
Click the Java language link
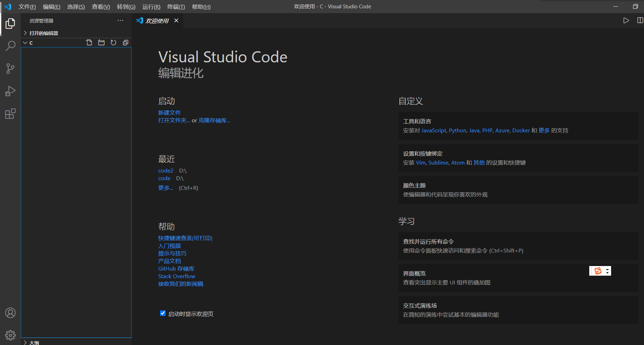coord(474,130)
